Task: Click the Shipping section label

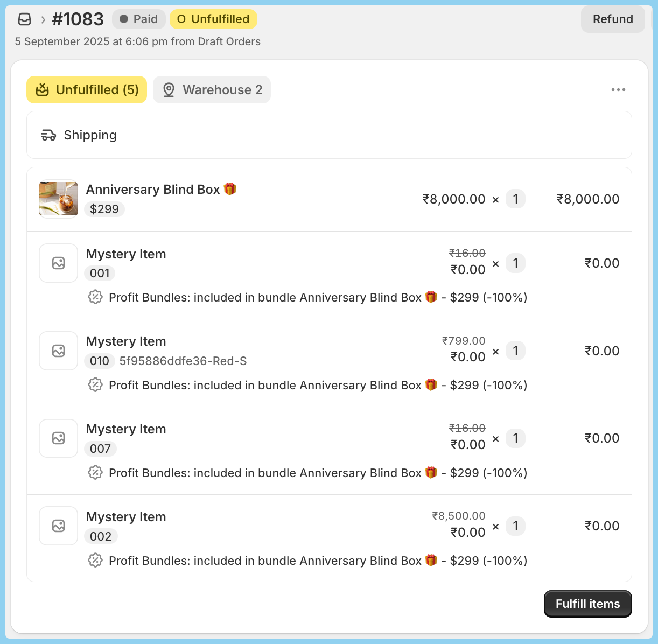Action: [x=90, y=135]
